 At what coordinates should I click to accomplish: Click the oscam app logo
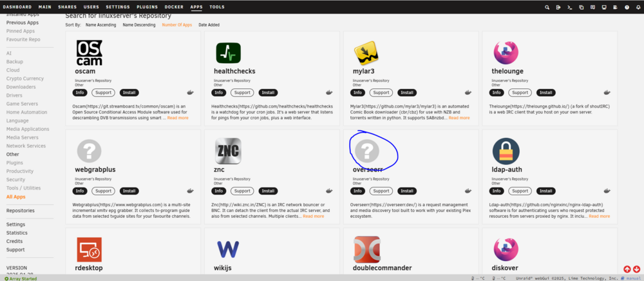tap(89, 53)
